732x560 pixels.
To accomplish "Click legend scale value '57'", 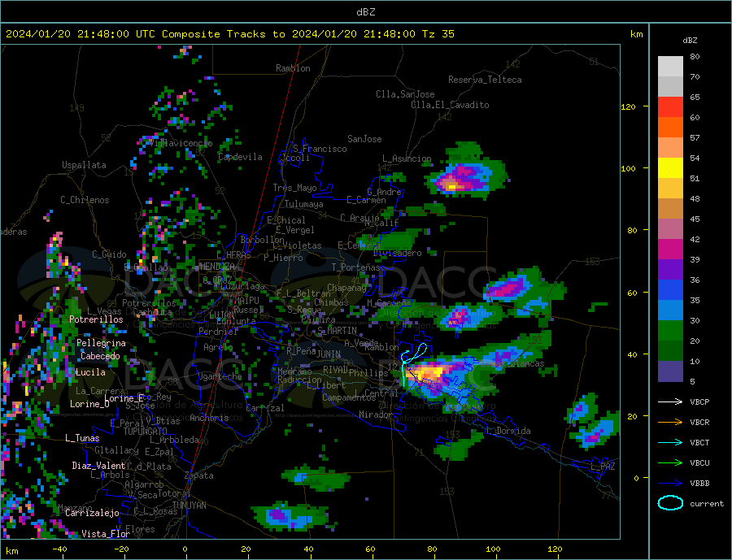I will pos(695,137).
